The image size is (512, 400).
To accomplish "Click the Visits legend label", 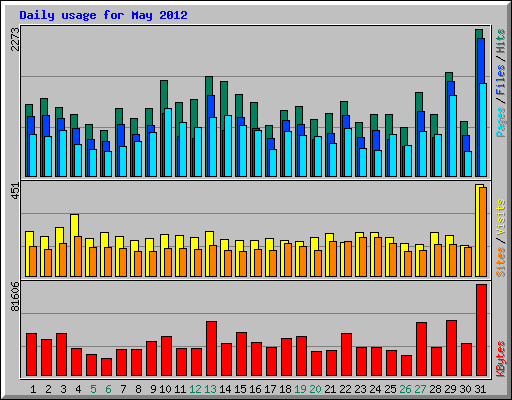I will pyautogui.click(x=501, y=218).
